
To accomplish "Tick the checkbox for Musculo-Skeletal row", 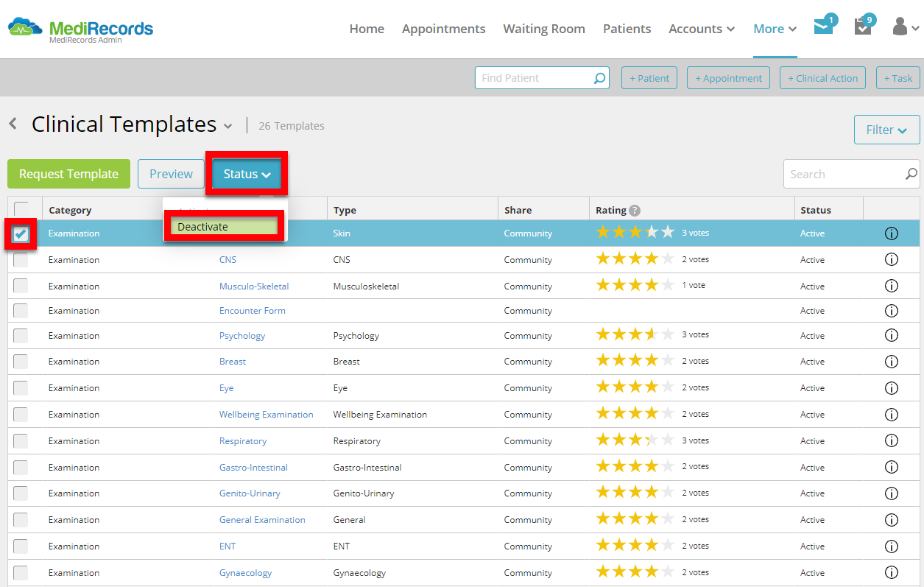I will [x=21, y=287].
